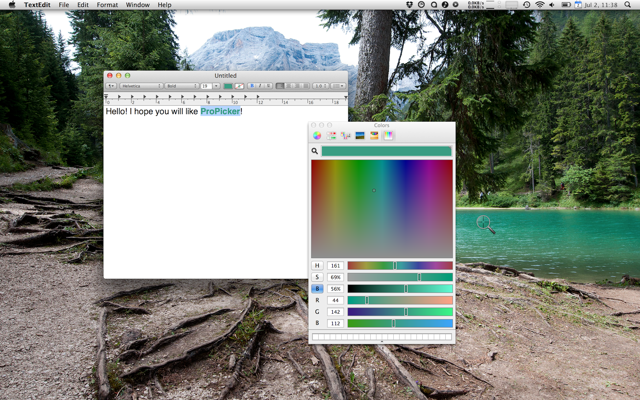Center align text in TextEdit toolbar

click(289, 86)
